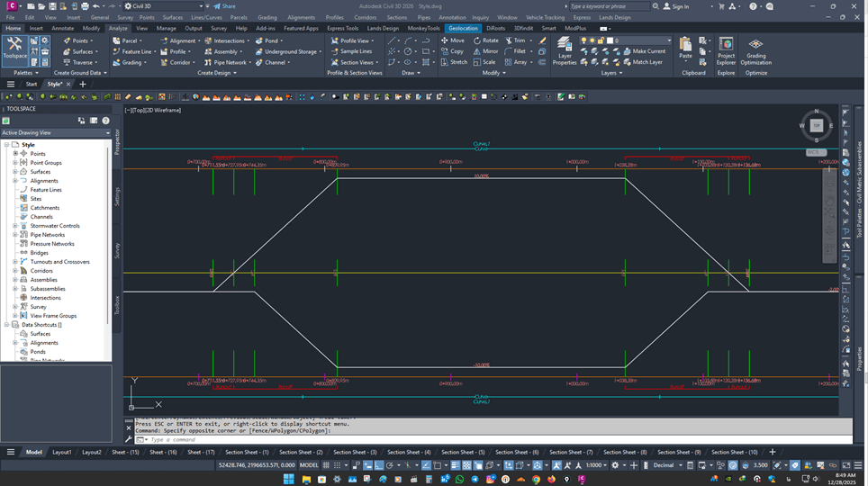This screenshot has width=868, height=486.
Task: Click the command line input field
Action: (486, 439)
